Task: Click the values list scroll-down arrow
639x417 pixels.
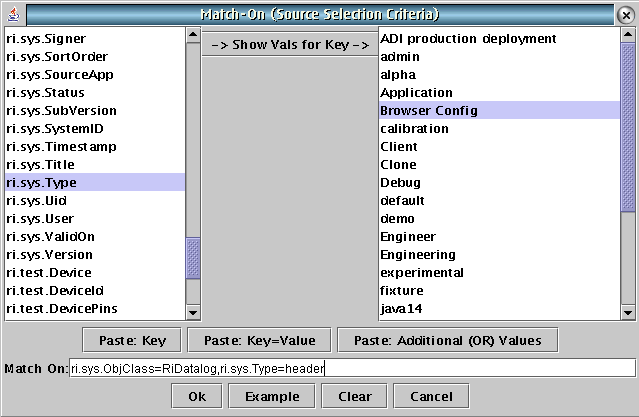Action: (628, 313)
